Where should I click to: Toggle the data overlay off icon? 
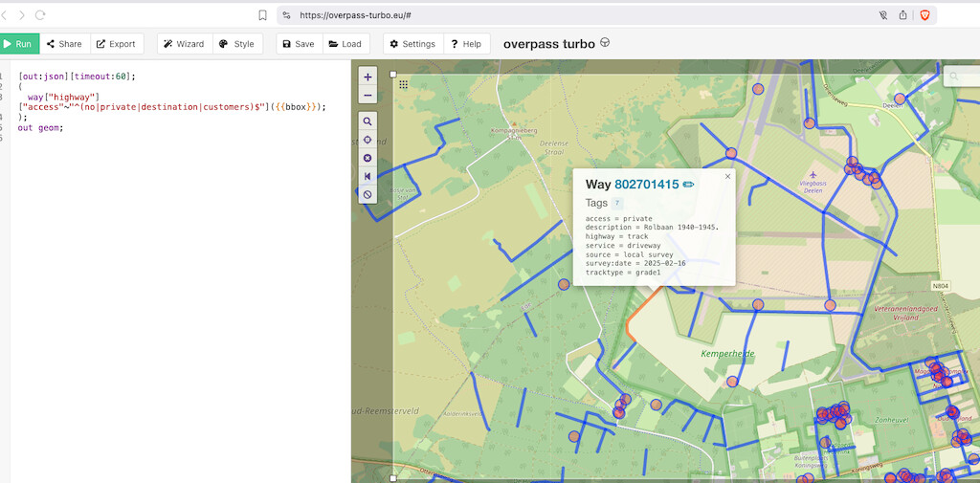(x=367, y=195)
